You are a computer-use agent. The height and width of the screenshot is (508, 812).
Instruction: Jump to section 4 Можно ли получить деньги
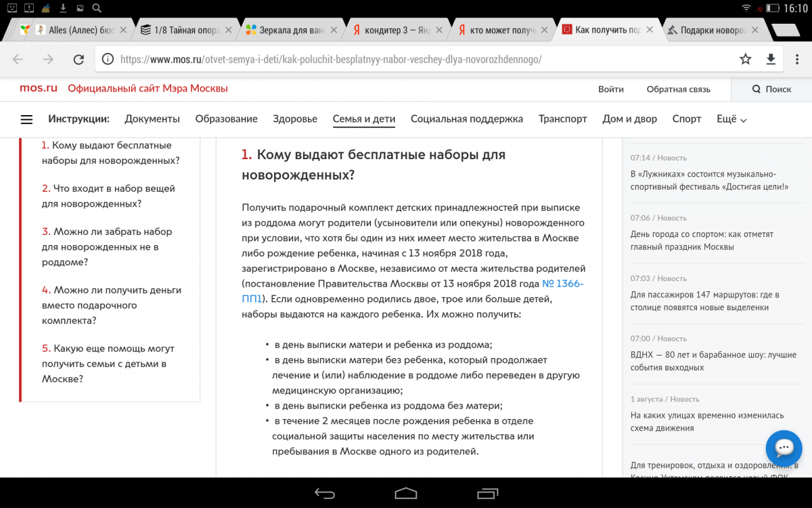click(x=111, y=305)
